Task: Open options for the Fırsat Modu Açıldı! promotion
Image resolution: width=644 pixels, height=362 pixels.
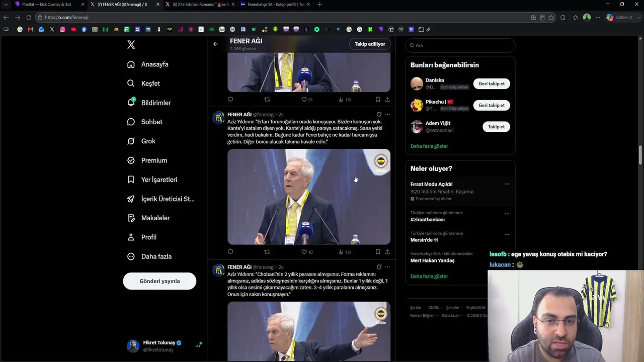Action: click(507, 184)
